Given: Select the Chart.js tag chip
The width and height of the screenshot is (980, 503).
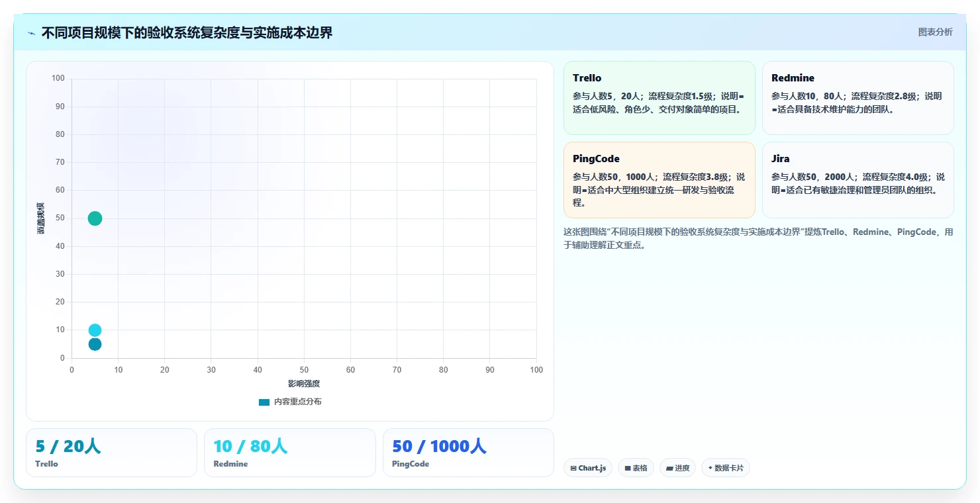Looking at the screenshot, I should point(588,468).
